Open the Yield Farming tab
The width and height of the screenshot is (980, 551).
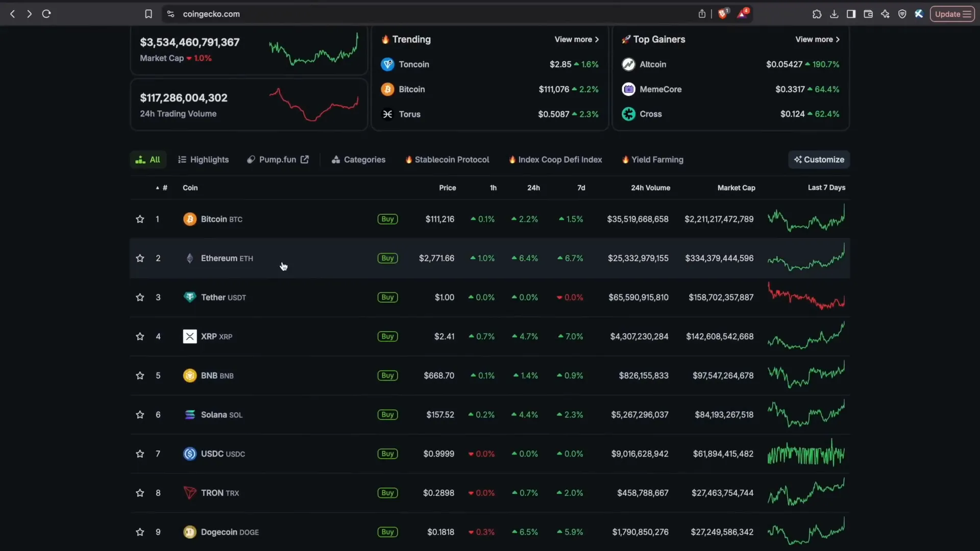(652, 160)
